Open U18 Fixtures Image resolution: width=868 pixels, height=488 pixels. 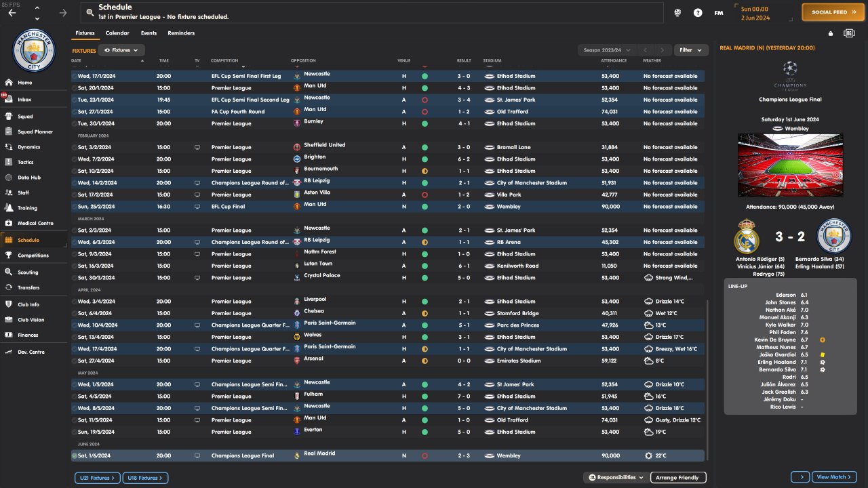coord(145,478)
